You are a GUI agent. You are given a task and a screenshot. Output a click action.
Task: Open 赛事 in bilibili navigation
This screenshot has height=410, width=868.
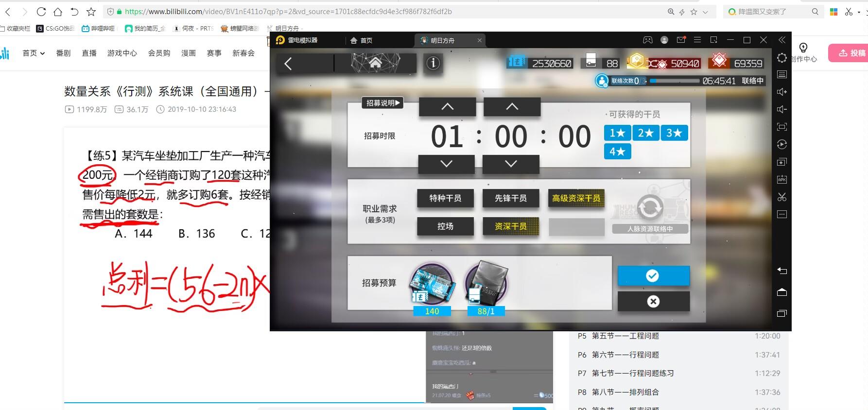point(214,53)
